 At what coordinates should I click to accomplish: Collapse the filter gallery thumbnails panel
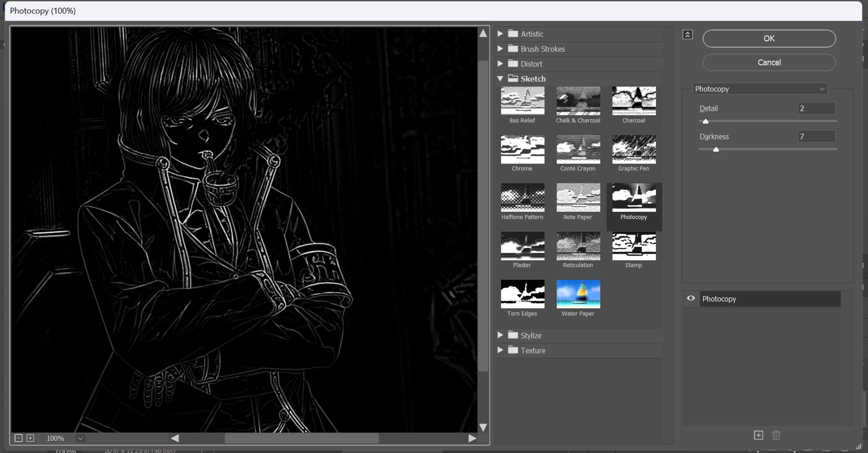[x=687, y=35]
